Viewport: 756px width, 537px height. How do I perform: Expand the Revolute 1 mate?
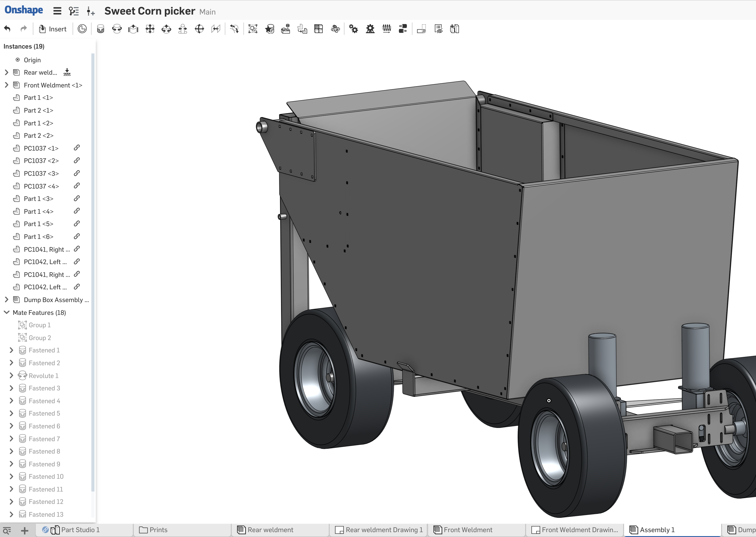click(11, 376)
